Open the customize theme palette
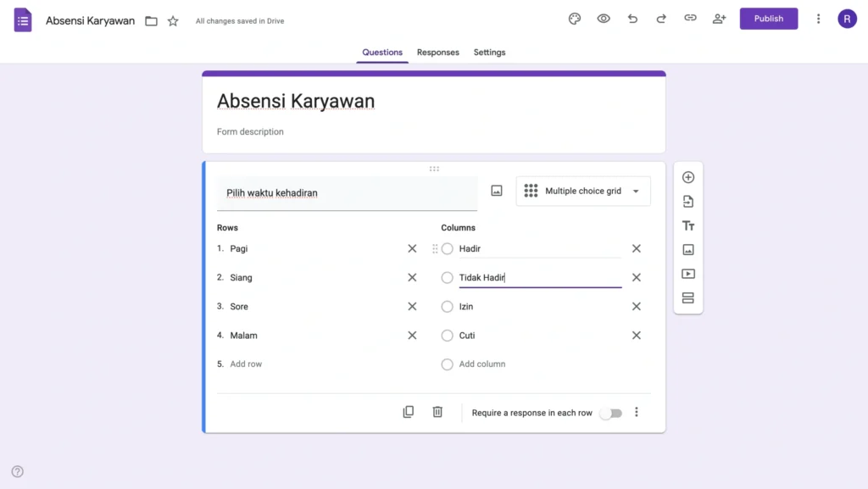 click(x=575, y=19)
